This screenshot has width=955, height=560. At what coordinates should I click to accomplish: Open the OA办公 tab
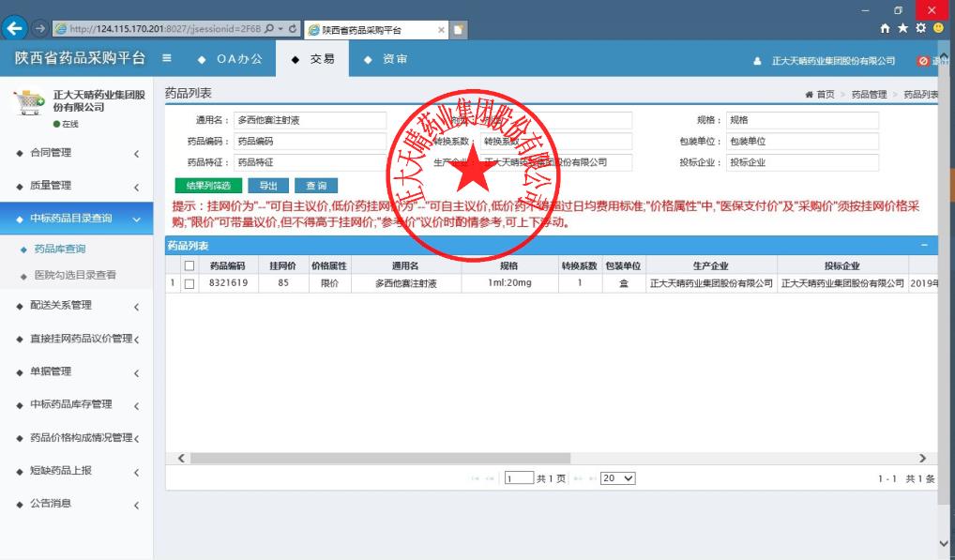[231, 59]
